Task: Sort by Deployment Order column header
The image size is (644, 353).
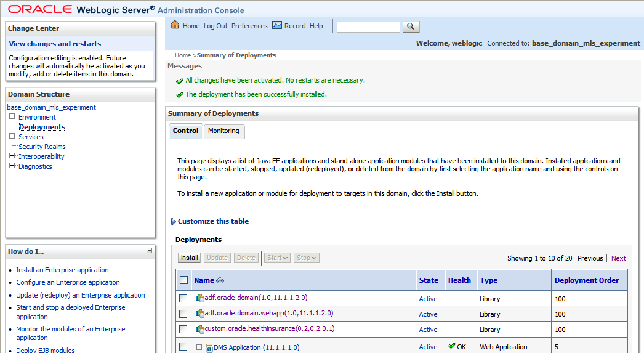Action: tap(587, 280)
